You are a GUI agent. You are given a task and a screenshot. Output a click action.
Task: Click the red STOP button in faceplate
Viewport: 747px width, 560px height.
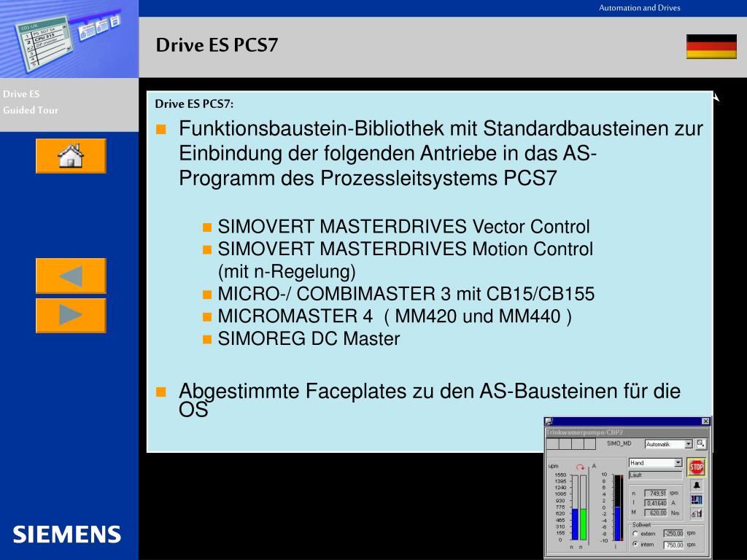[696, 467]
